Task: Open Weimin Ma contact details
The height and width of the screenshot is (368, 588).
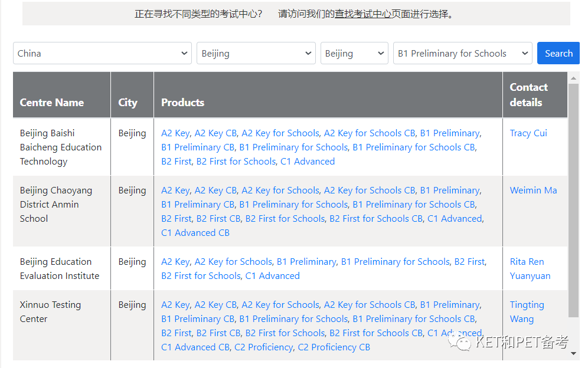Action: (533, 190)
